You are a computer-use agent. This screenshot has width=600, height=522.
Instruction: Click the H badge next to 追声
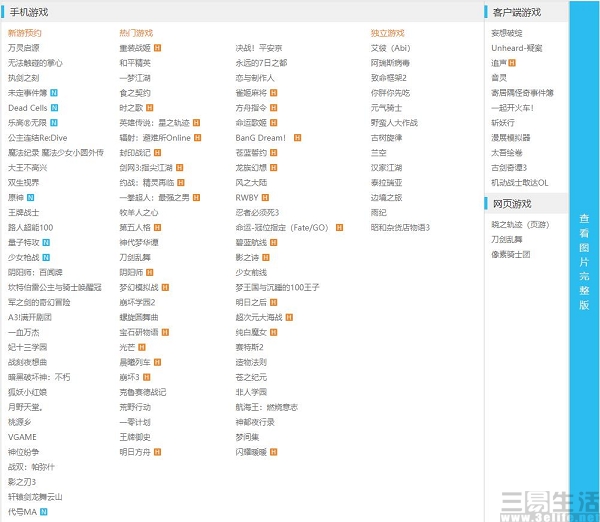pyautogui.click(x=512, y=63)
